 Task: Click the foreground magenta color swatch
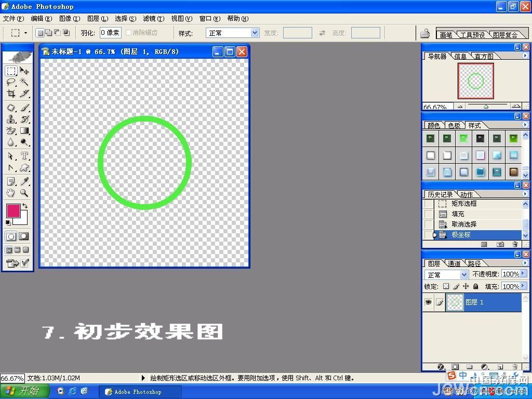pos(13,211)
